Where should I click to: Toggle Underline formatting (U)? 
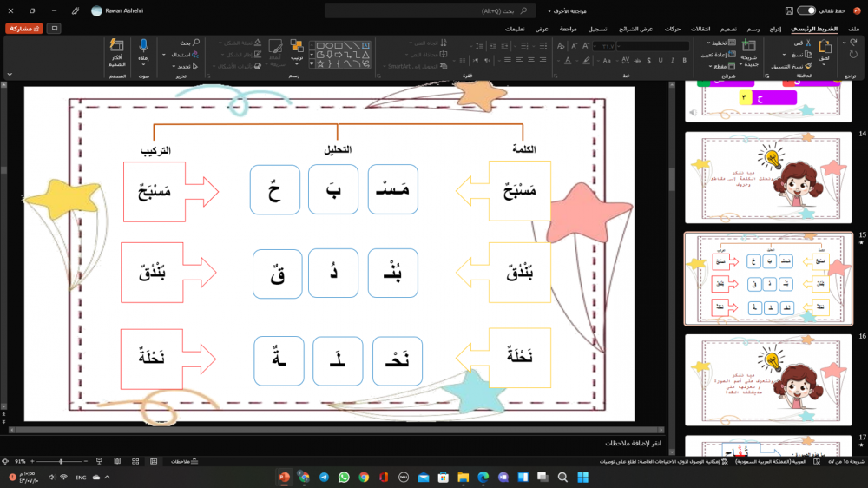[661, 61]
